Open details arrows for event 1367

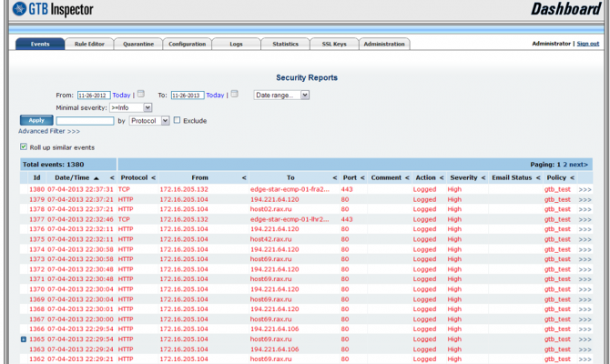pyautogui.click(x=585, y=319)
